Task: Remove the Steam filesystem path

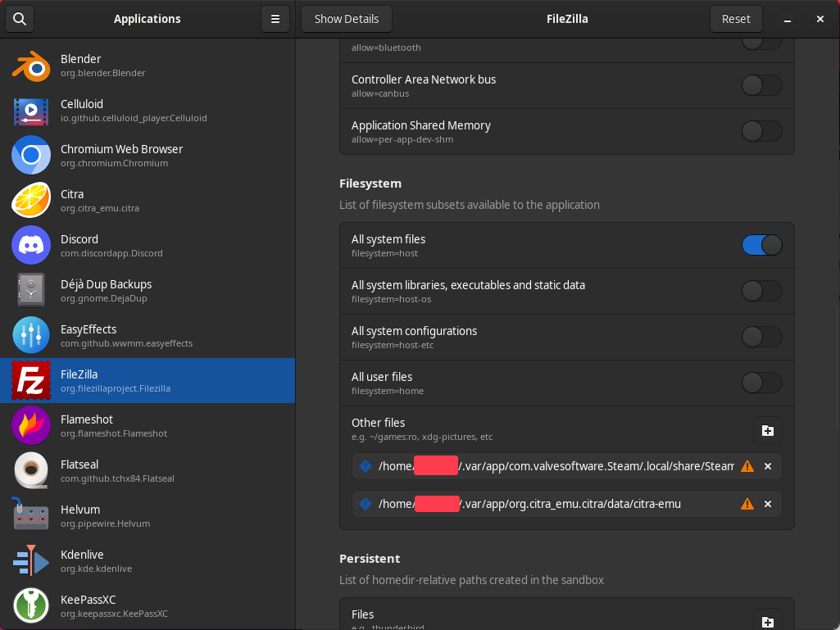Action: coord(768,466)
